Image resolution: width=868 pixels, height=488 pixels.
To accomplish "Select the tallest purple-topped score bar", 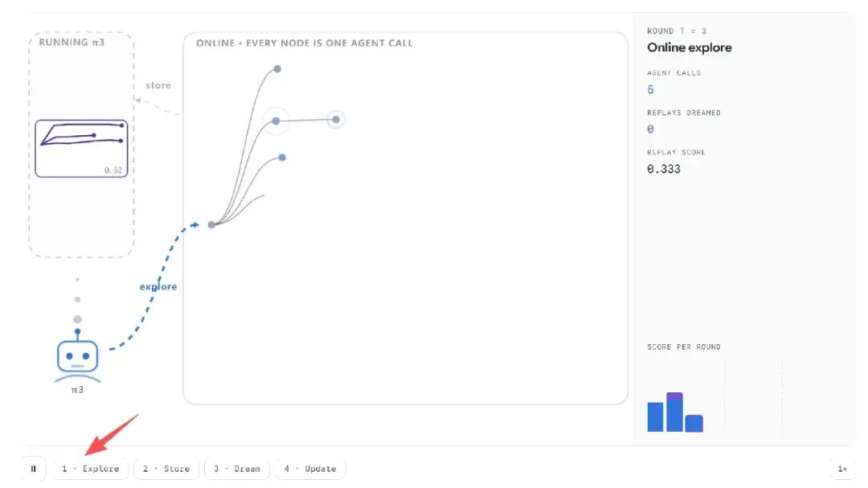I will [x=675, y=412].
